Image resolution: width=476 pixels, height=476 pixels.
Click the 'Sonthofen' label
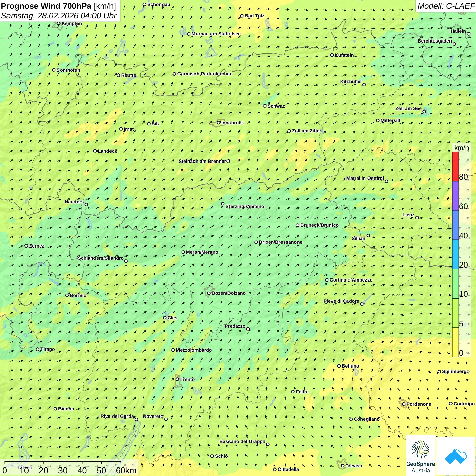point(68,70)
